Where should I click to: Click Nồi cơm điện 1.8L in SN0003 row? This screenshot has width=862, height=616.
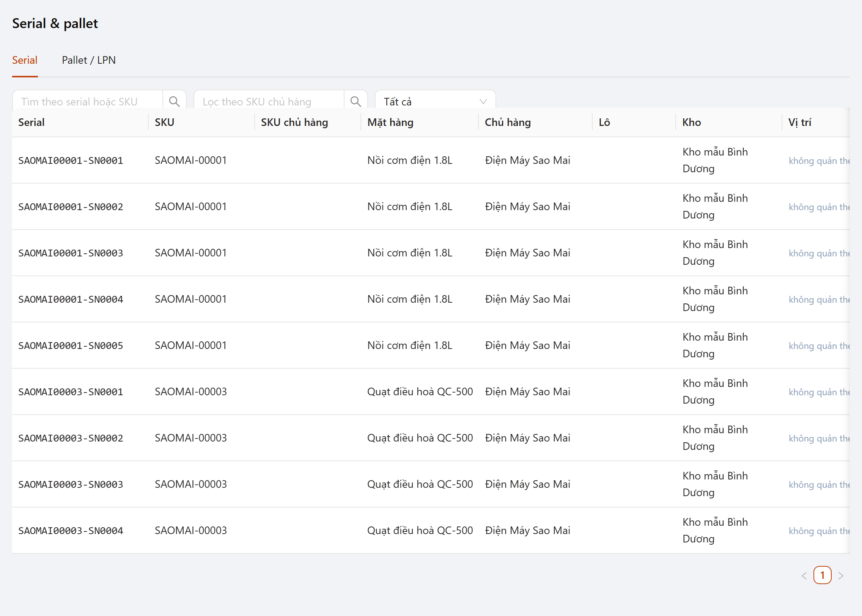click(x=410, y=253)
